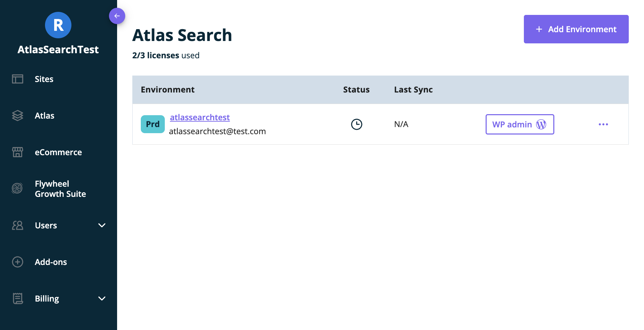
Task: Click the atlassearchtest@test.com email text
Action: pos(217,131)
